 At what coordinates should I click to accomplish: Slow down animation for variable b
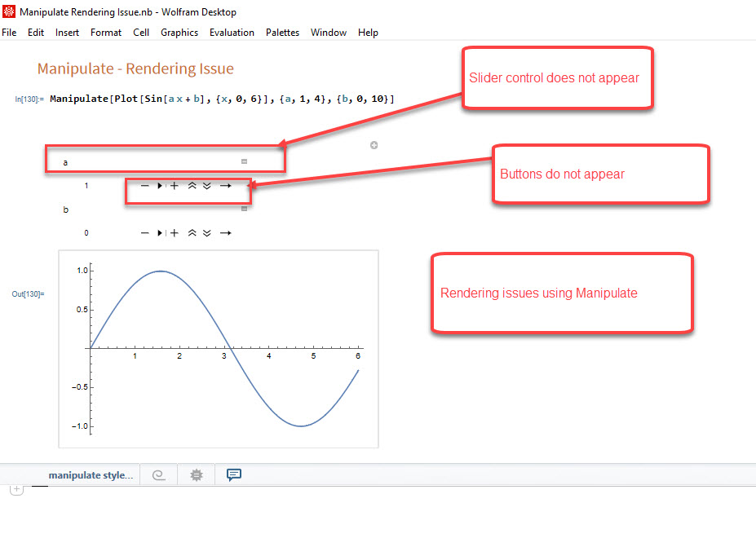pos(207,233)
